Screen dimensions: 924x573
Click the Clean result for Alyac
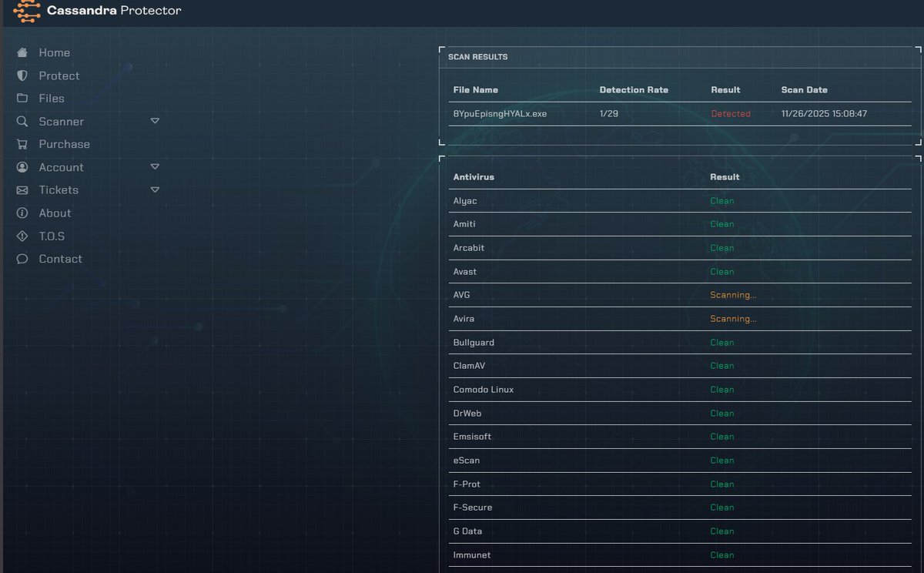point(722,201)
